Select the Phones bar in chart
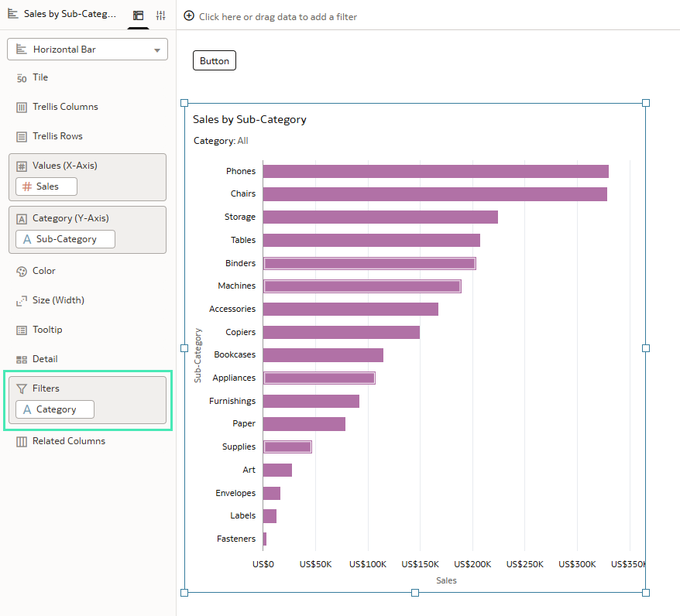The image size is (680, 616). point(435,171)
